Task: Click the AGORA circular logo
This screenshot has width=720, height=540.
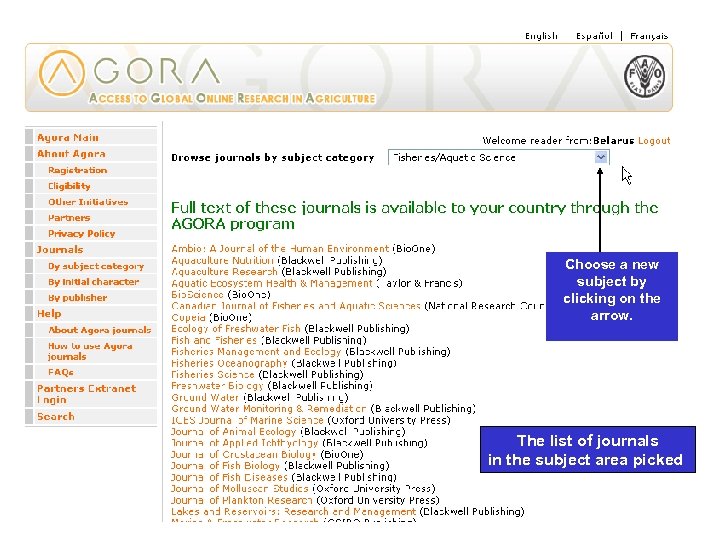Action: (x=62, y=73)
